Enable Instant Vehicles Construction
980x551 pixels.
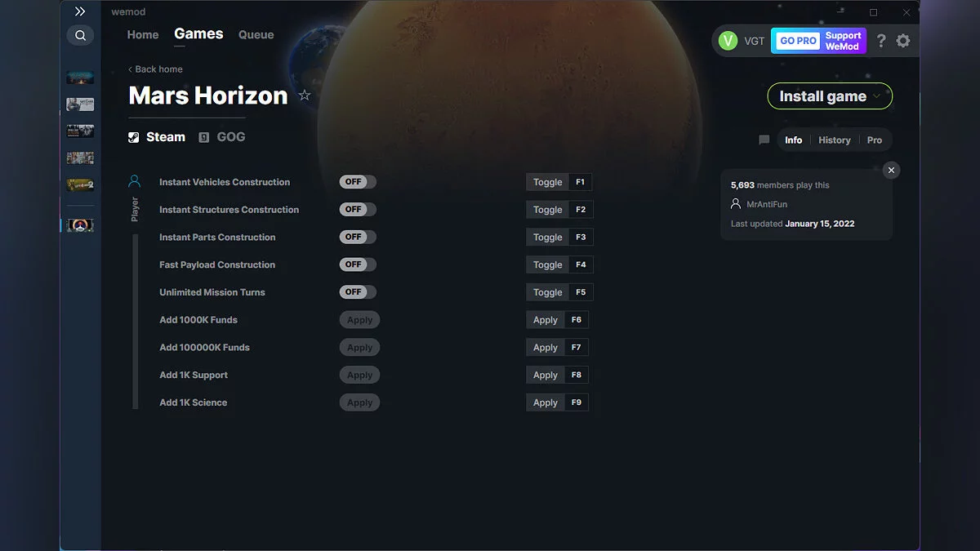click(358, 181)
